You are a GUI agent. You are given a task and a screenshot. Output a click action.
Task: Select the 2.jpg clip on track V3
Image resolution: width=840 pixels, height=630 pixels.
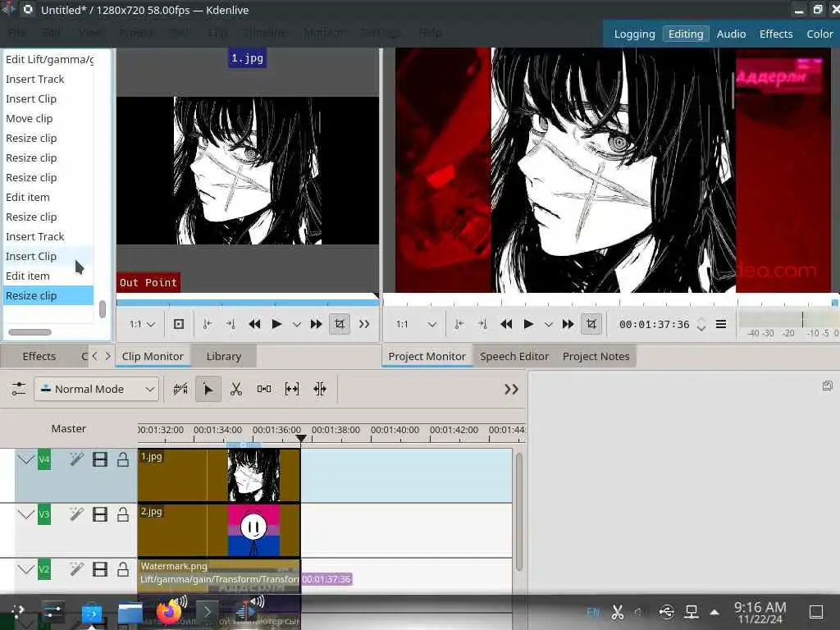tap(219, 531)
